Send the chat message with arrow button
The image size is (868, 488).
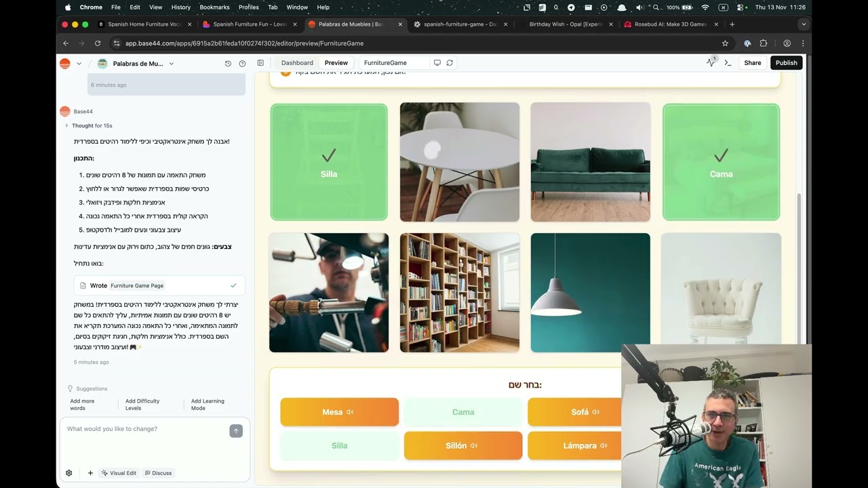coord(236,431)
